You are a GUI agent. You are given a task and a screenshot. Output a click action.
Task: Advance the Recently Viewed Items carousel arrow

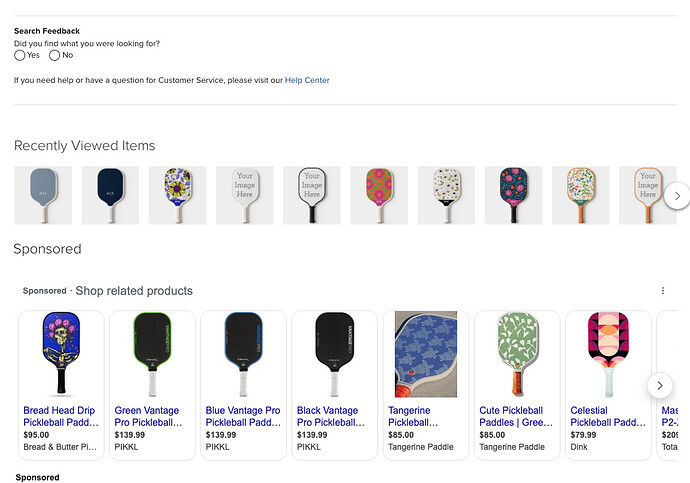point(677,196)
